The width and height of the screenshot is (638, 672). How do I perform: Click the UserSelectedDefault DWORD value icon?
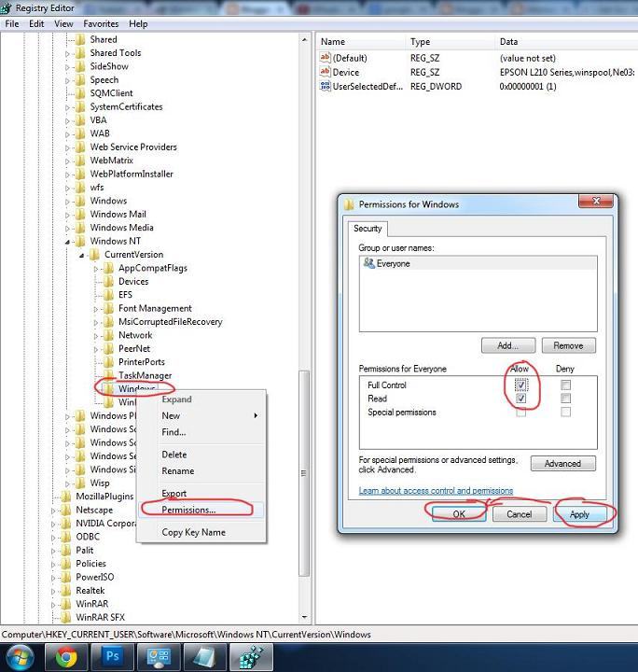click(x=326, y=86)
